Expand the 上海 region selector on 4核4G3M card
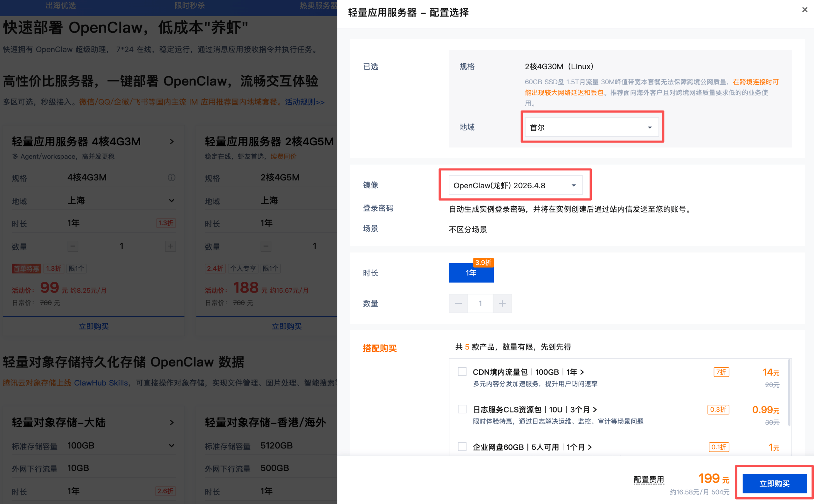The height and width of the screenshot is (504, 814). (171, 200)
